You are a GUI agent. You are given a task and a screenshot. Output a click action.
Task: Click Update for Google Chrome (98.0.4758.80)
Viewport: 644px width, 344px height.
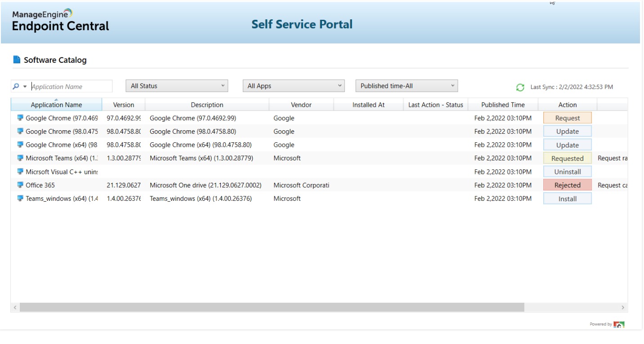568,132
